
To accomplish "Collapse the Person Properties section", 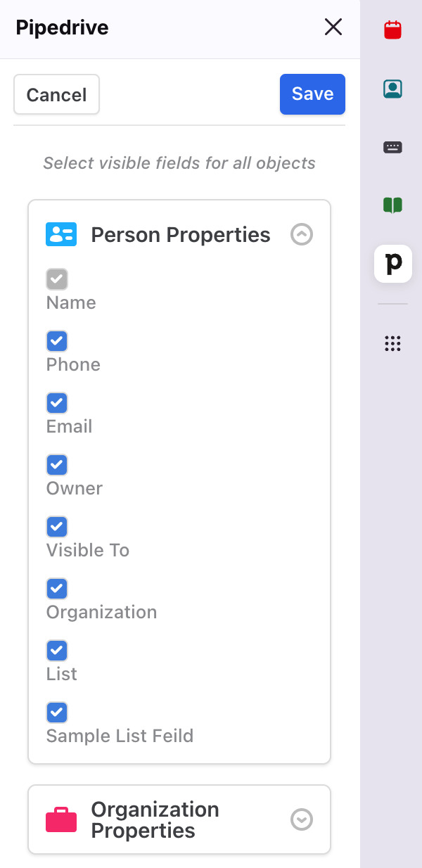I will coord(302,234).
